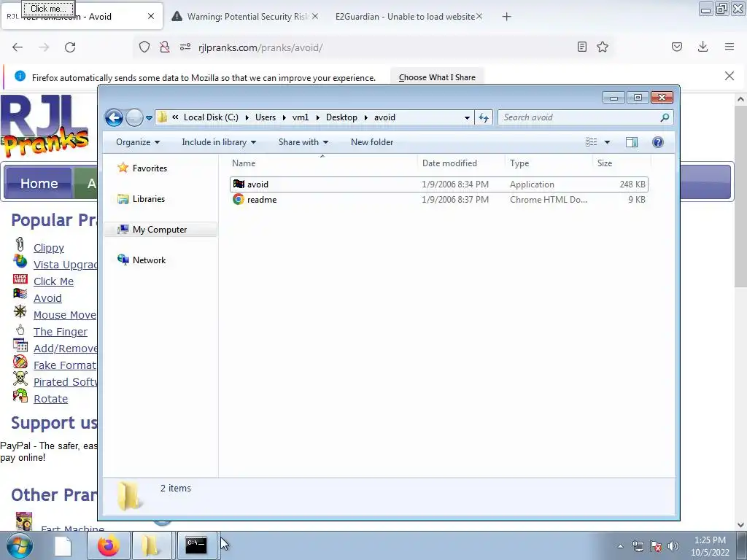This screenshot has width=747, height=560.
Task: Close the RJL Pranks Avoid tab
Action: tap(151, 16)
